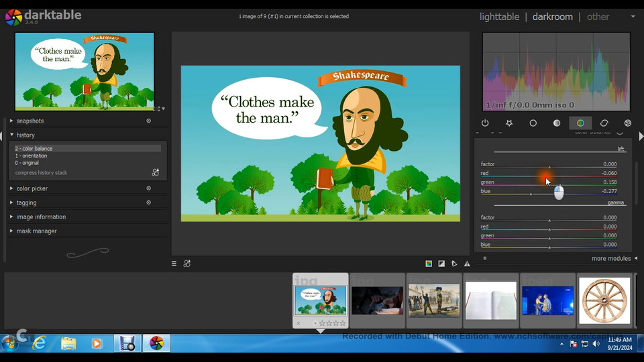Open quick presets menu below the image

point(174,263)
